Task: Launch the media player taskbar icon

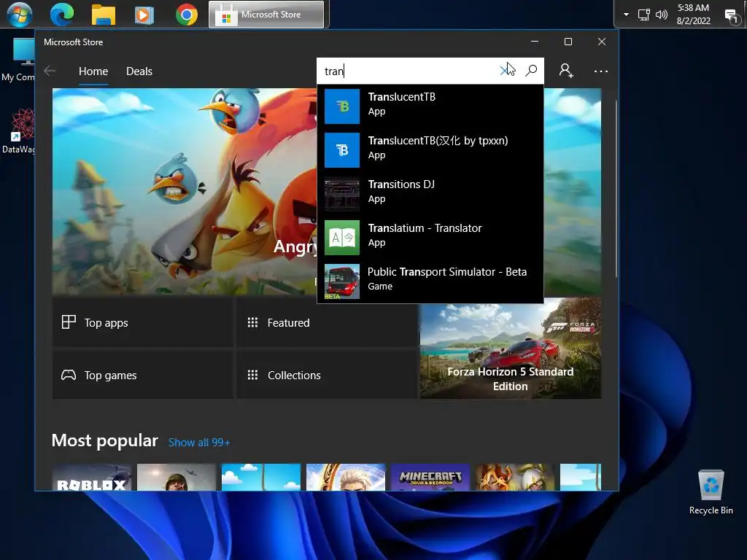Action: [x=144, y=15]
